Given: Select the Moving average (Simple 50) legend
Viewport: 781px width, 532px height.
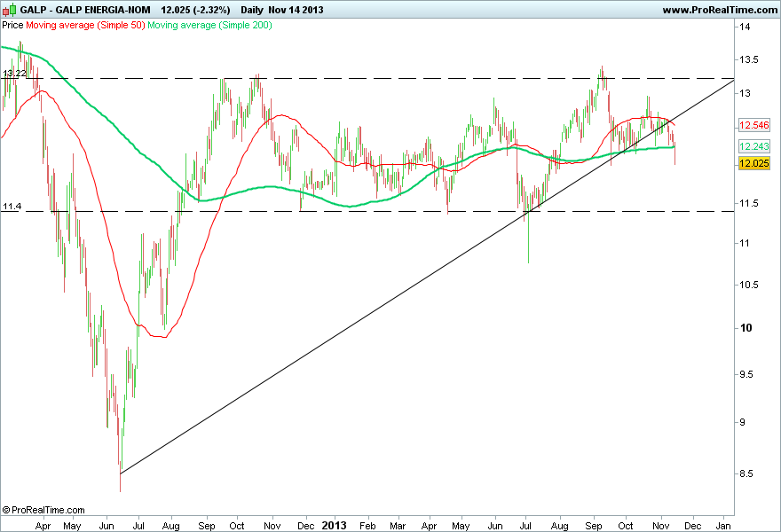Looking at the screenshot, I should (85, 25).
